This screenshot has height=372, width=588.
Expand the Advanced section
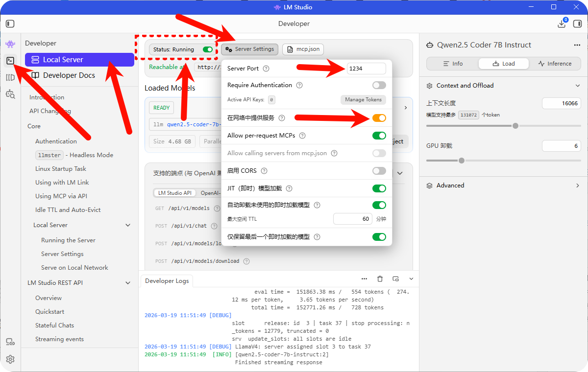(x=577, y=185)
